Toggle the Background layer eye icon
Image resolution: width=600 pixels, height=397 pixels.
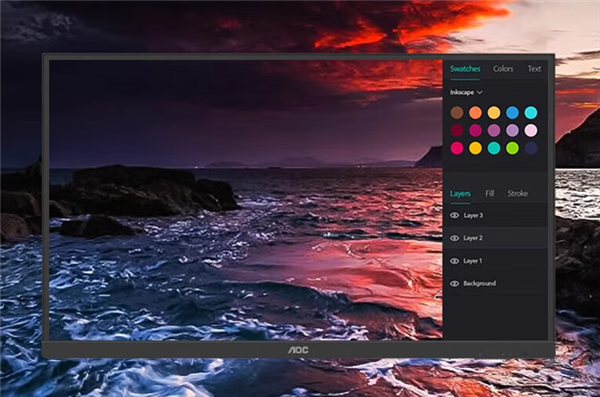click(454, 284)
